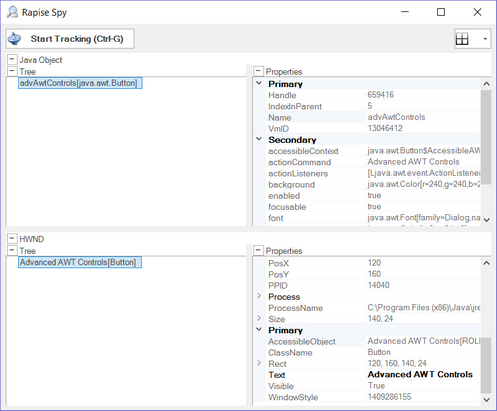497x411 pixels.
Task: Minimize the Rapise Spy window
Action: click(405, 12)
